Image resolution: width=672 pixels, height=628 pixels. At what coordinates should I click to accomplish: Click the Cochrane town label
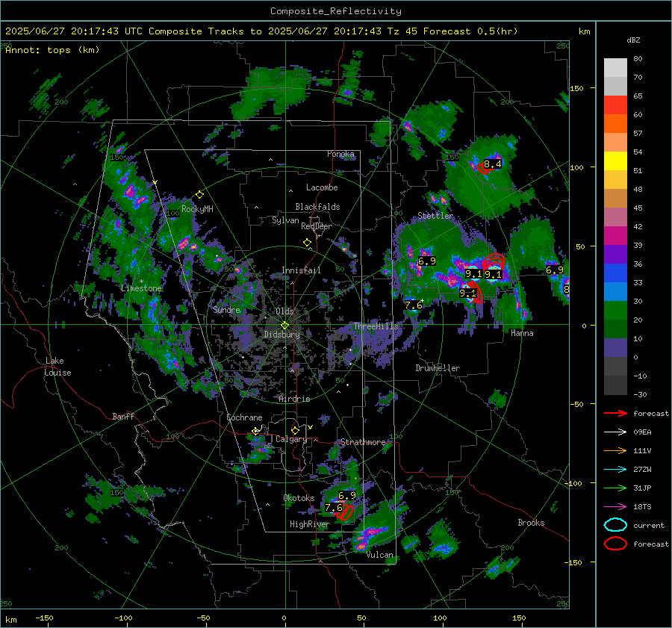[244, 417]
